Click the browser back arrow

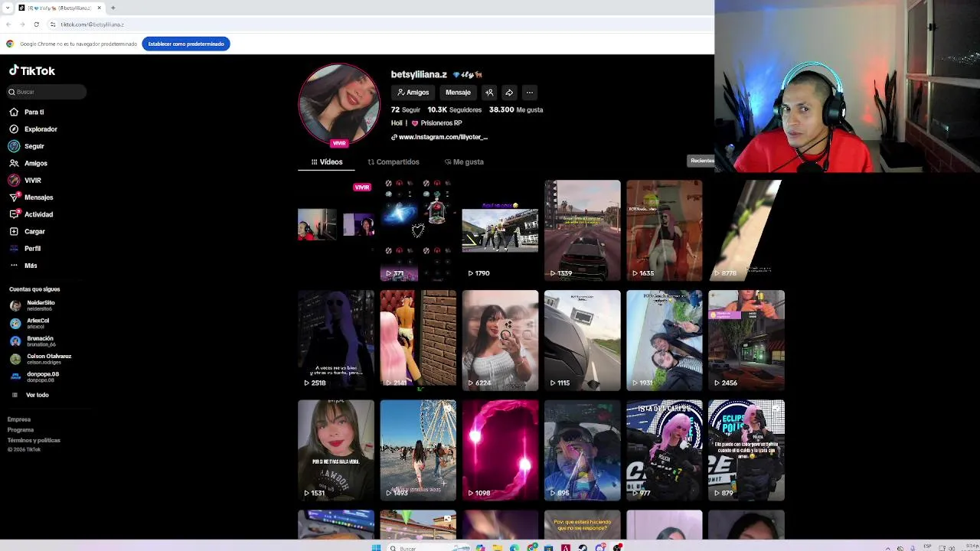point(8,24)
